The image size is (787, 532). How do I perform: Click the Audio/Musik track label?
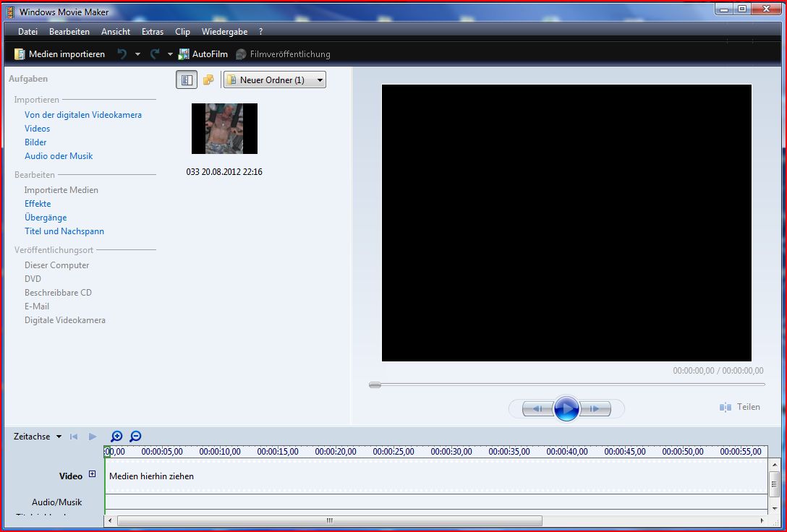point(56,502)
